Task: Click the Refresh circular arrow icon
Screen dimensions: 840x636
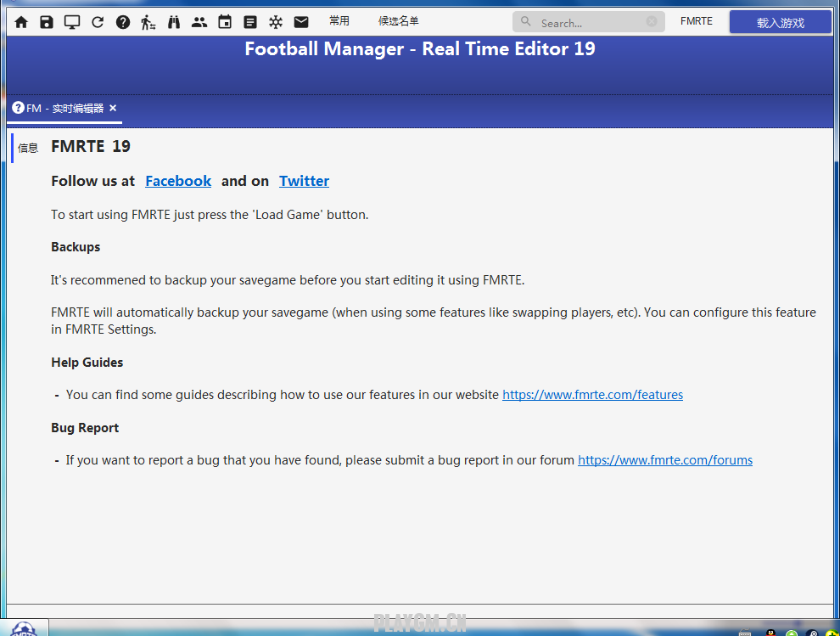Action: [98, 22]
